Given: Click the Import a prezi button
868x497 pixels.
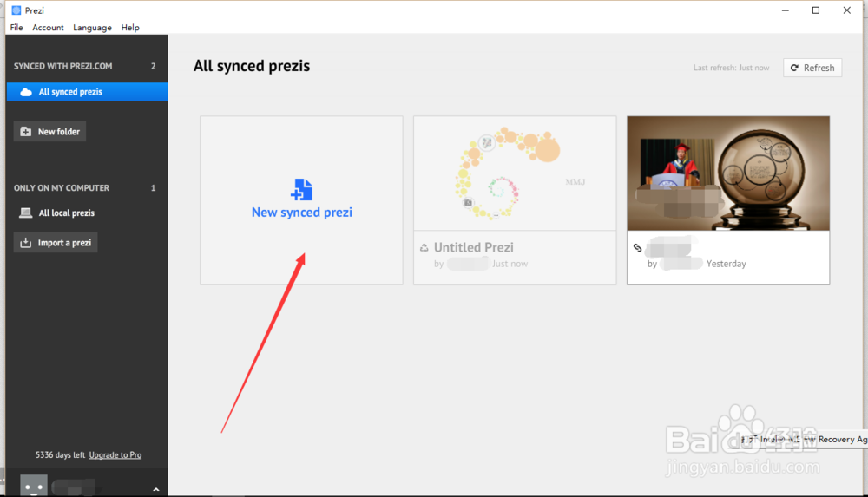Looking at the screenshot, I should click(x=56, y=243).
